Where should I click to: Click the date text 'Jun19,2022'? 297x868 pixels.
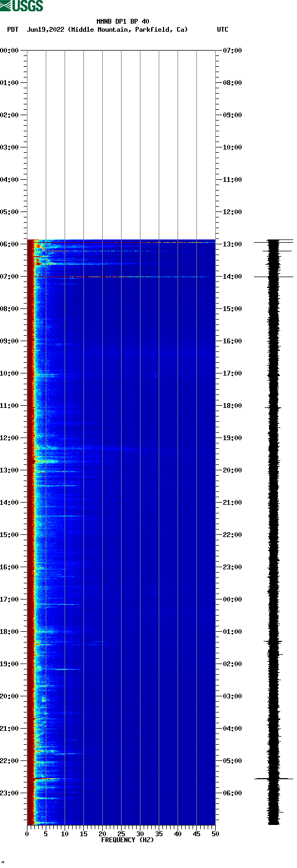point(46,30)
